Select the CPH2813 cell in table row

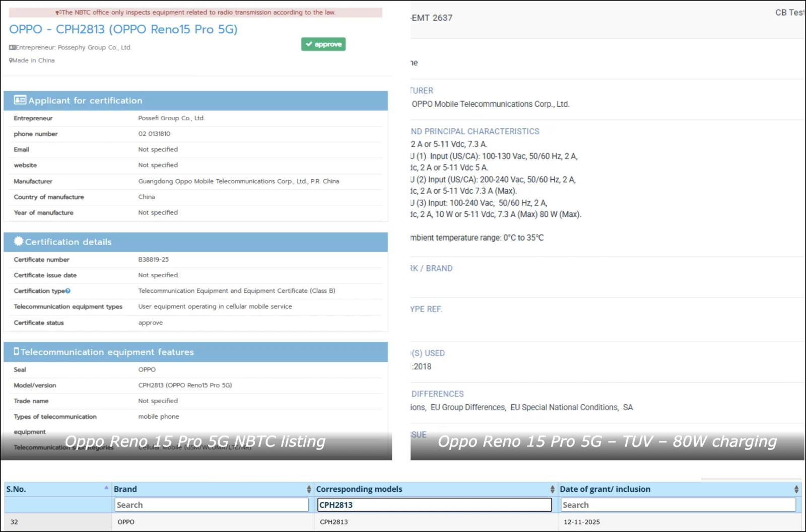tap(334, 522)
